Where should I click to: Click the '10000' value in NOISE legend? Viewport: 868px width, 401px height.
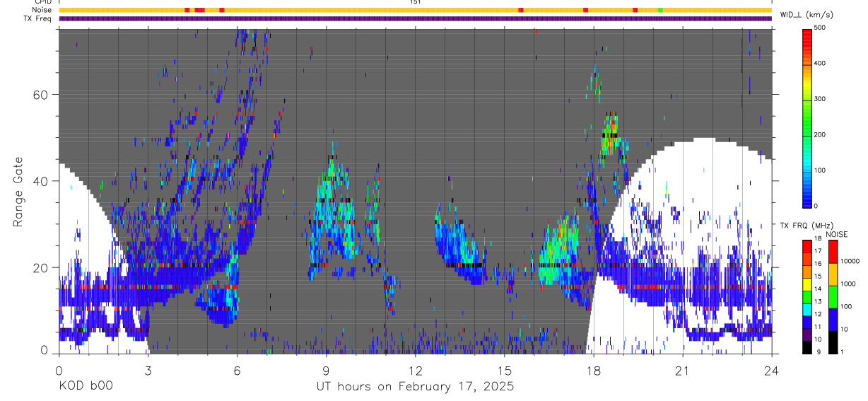(850, 261)
